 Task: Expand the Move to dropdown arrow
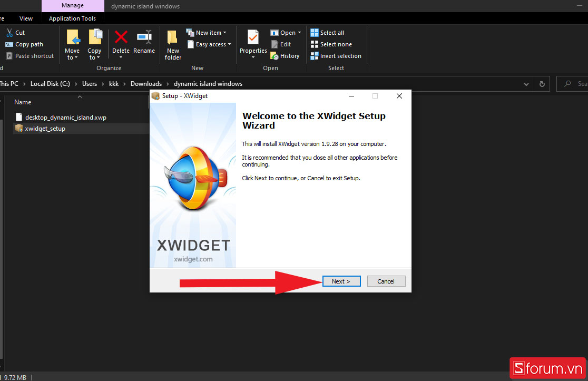tap(76, 58)
